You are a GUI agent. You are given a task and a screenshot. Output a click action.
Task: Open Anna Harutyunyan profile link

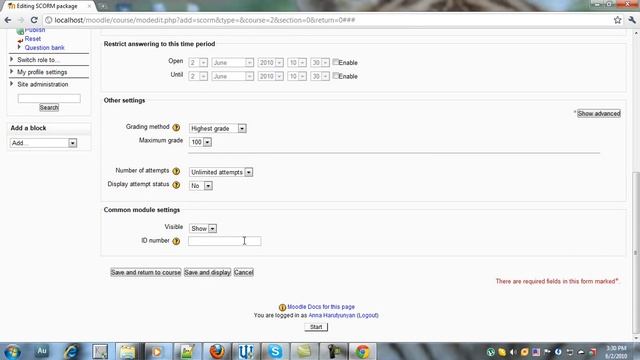pyautogui.click(x=332, y=316)
